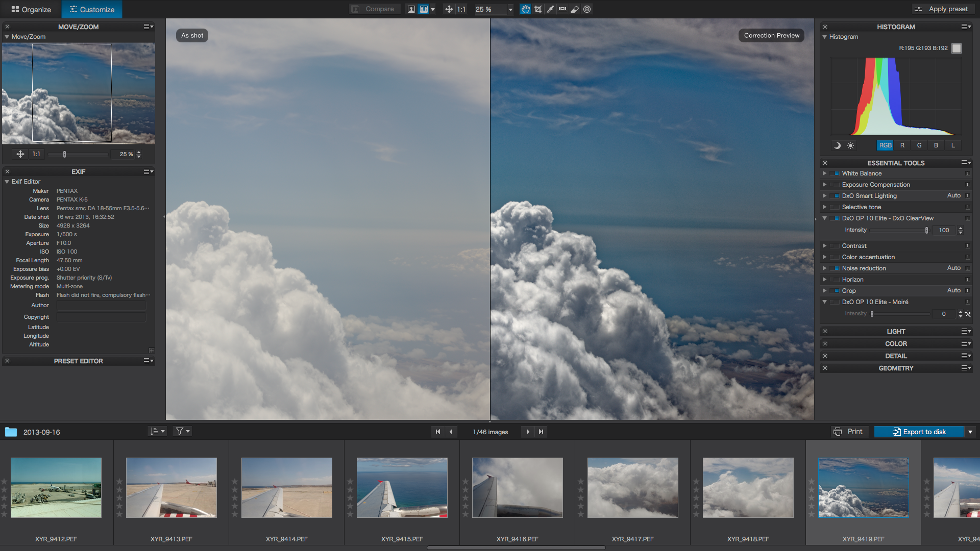Select the white balance eyedropper tool
980x551 pixels.
click(550, 9)
